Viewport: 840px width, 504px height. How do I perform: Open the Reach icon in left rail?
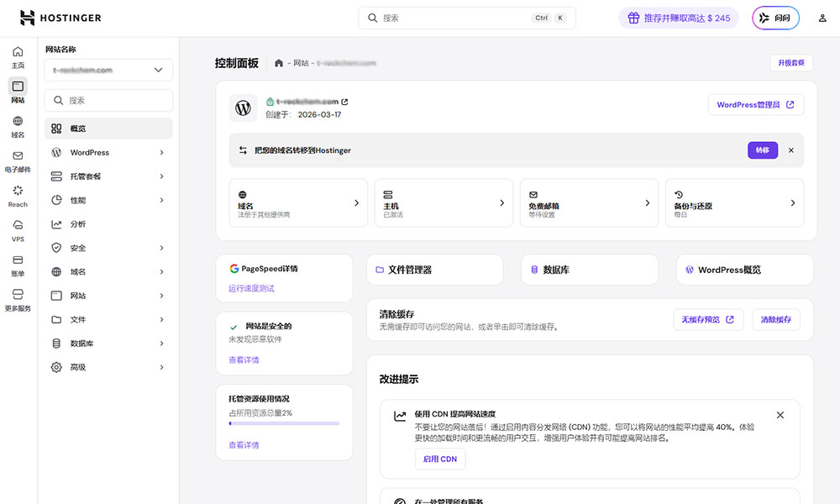[18, 191]
